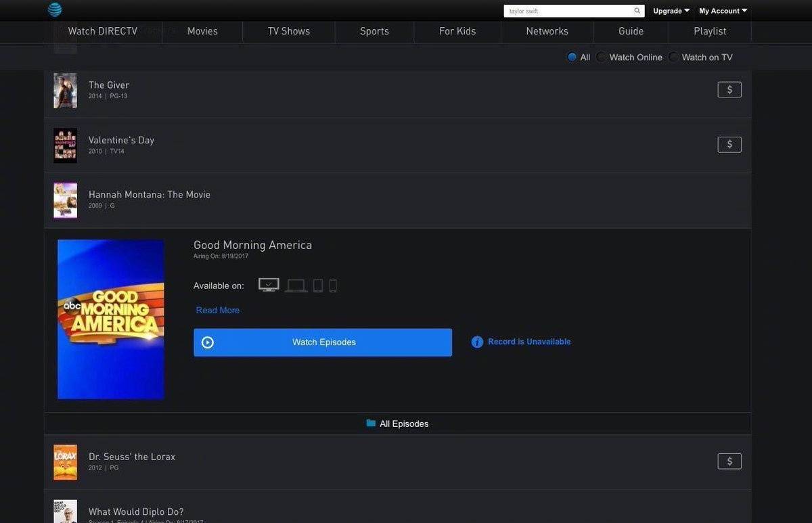Click the TV device availability icon
812x523 pixels.
(x=269, y=286)
